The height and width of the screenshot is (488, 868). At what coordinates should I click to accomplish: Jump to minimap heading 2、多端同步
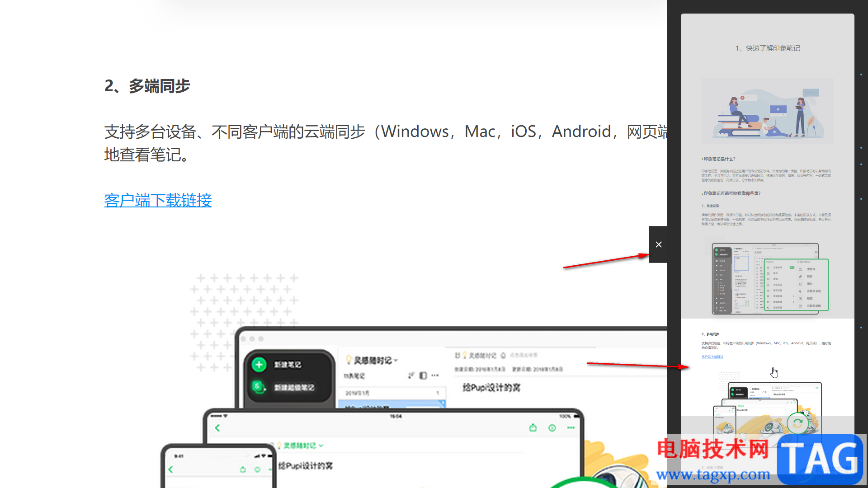pos(710,334)
